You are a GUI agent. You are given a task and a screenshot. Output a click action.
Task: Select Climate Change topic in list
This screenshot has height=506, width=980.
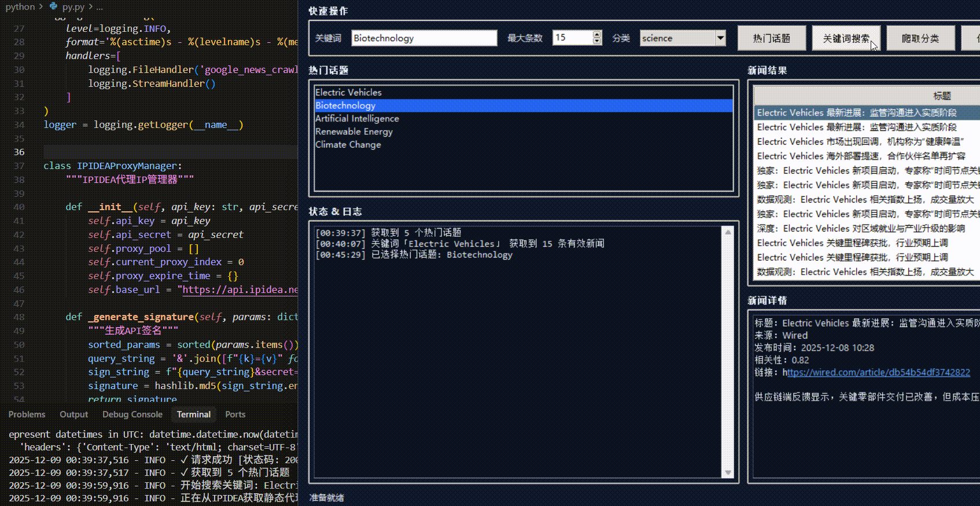tap(348, 145)
